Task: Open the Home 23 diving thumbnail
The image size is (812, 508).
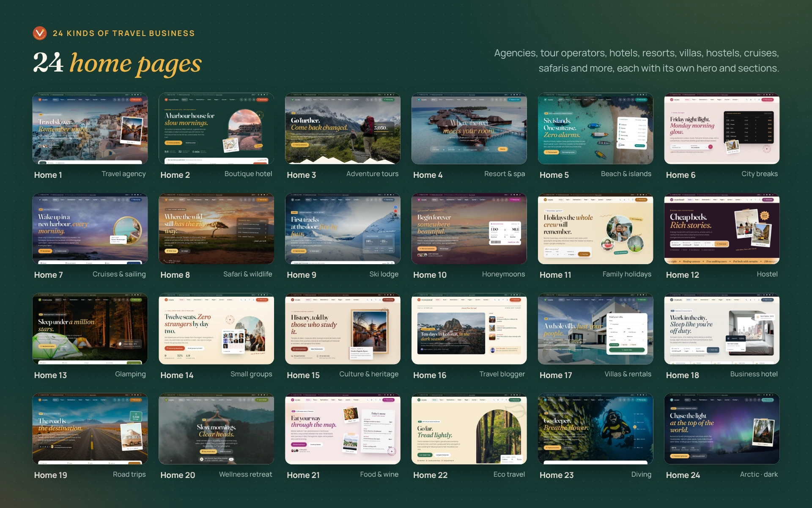Action: click(595, 429)
